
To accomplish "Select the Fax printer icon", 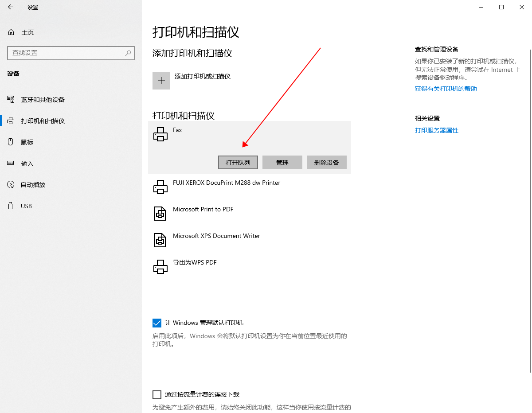I will point(160,134).
